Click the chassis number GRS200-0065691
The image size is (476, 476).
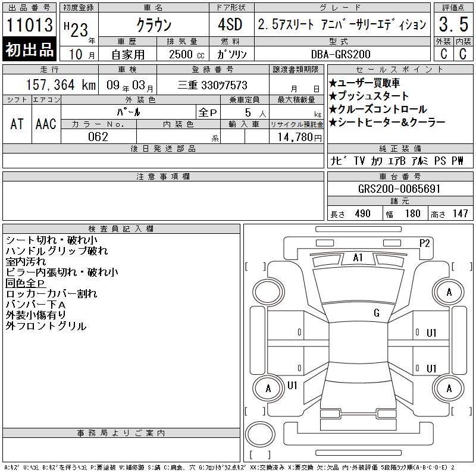399,189
